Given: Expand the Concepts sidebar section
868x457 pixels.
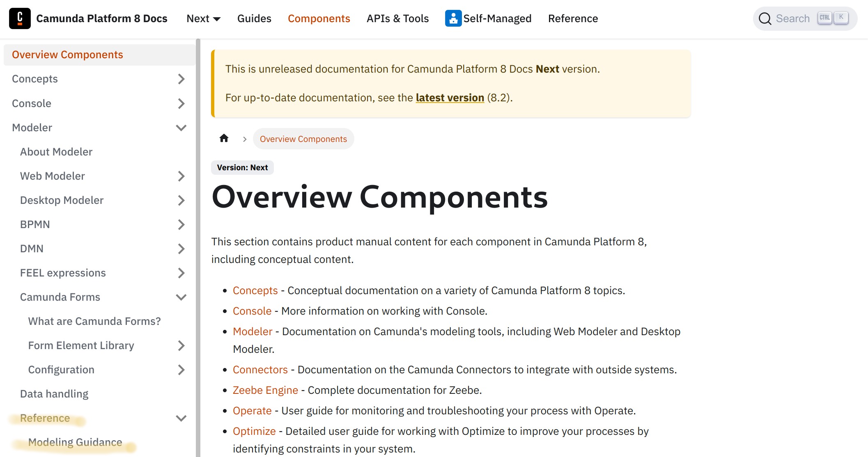Looking at the screenshot, I should (181, 79).
